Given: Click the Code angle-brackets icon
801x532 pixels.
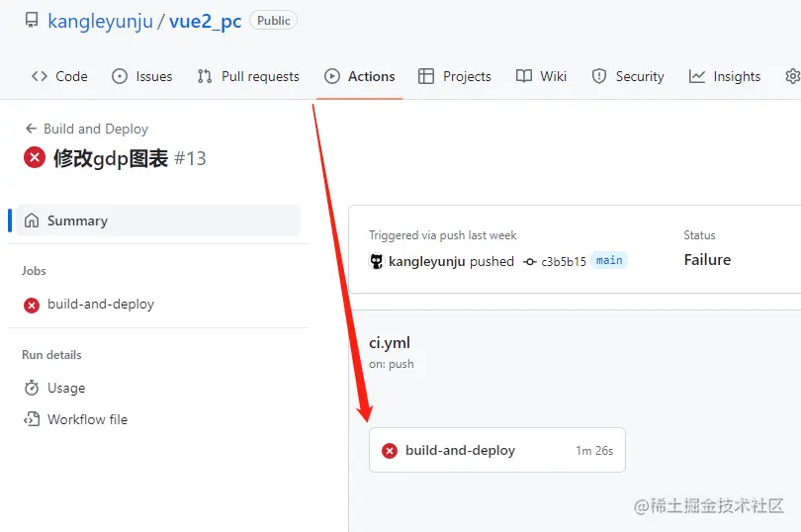Looking at the screenshot, I should pos(40,76).
